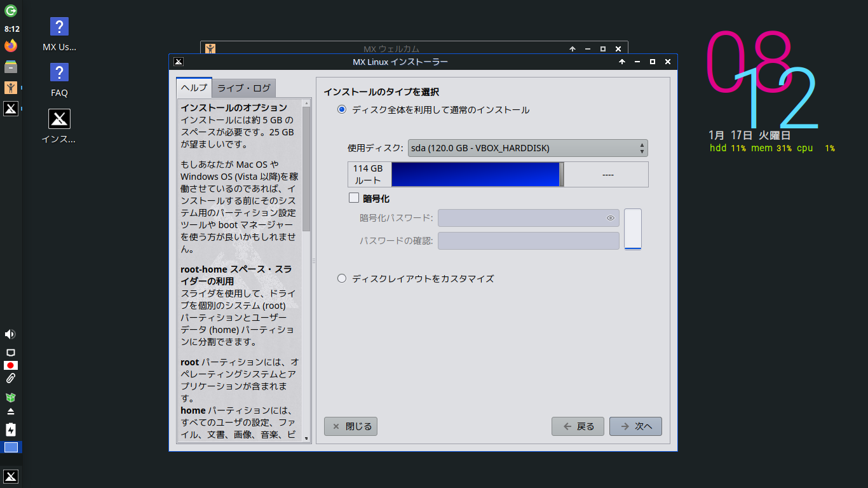Click the ---- home partition area
The width and height of the screenshot is (868, 488).
607,174
